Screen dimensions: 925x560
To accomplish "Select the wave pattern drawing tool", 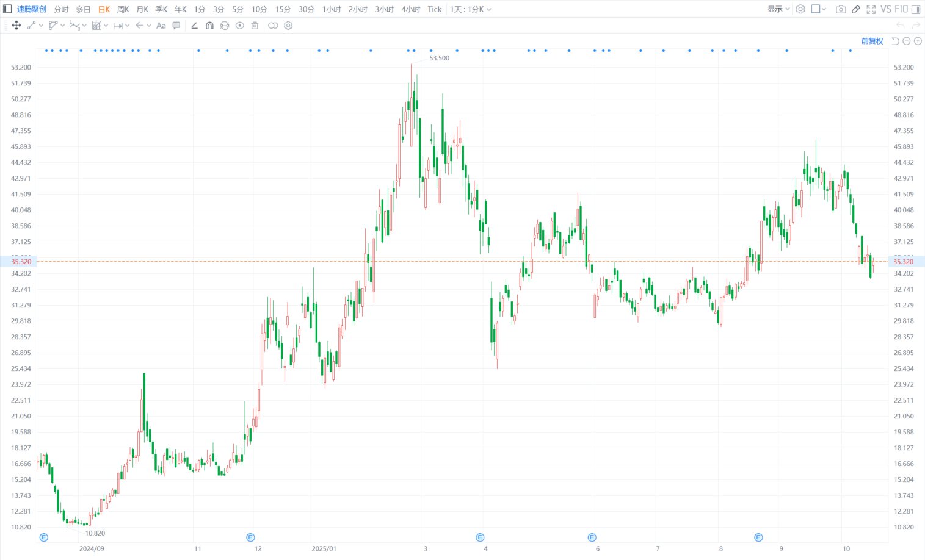I will point(74,26).
